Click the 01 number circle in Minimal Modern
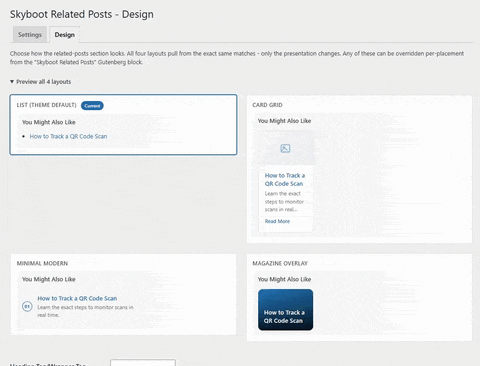480x366 pixels. coord(27,306)
